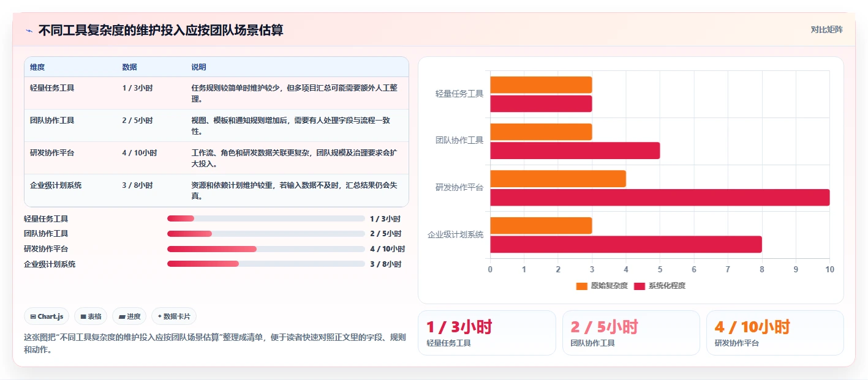This screenshot has height=380, width=868.
Task: Click the description starting 任务规则较简单时
Action: tap(295, 93)
